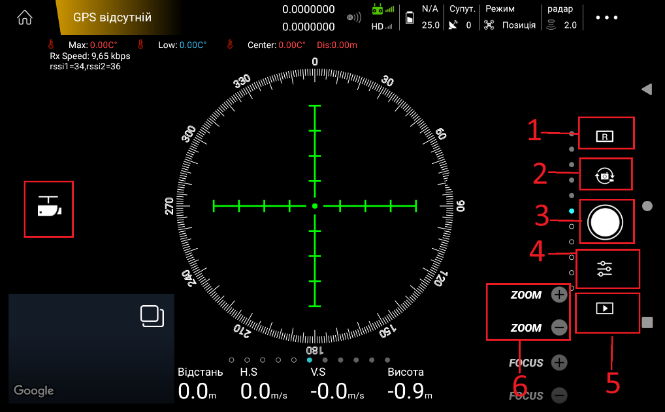Open the three-dot more options menu

click(607, 18)
